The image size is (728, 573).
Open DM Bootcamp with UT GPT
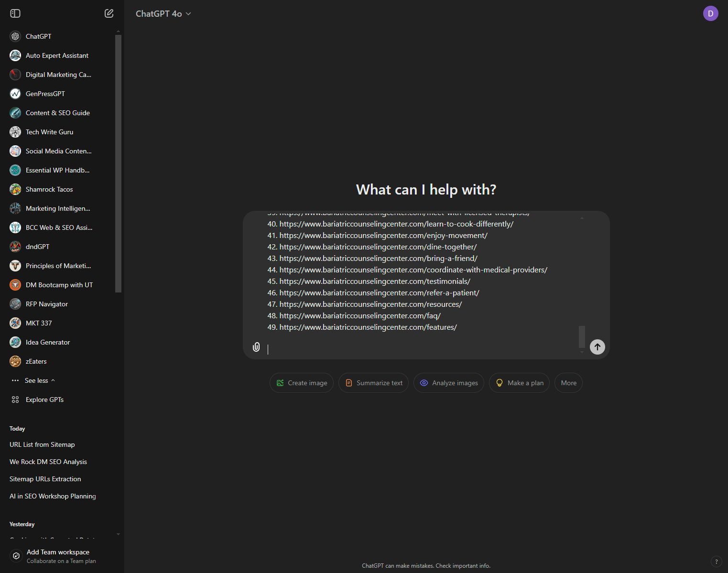(x=59, y=285)
